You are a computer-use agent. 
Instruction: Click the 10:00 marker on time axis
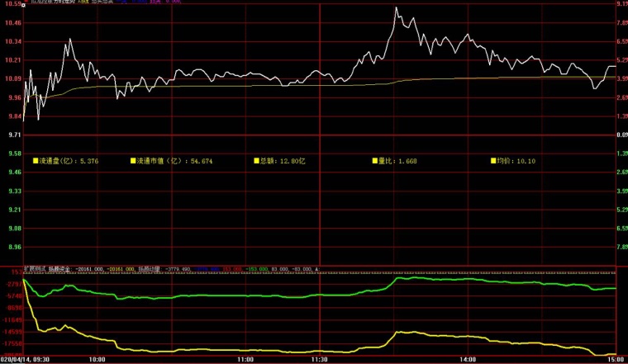97,360
